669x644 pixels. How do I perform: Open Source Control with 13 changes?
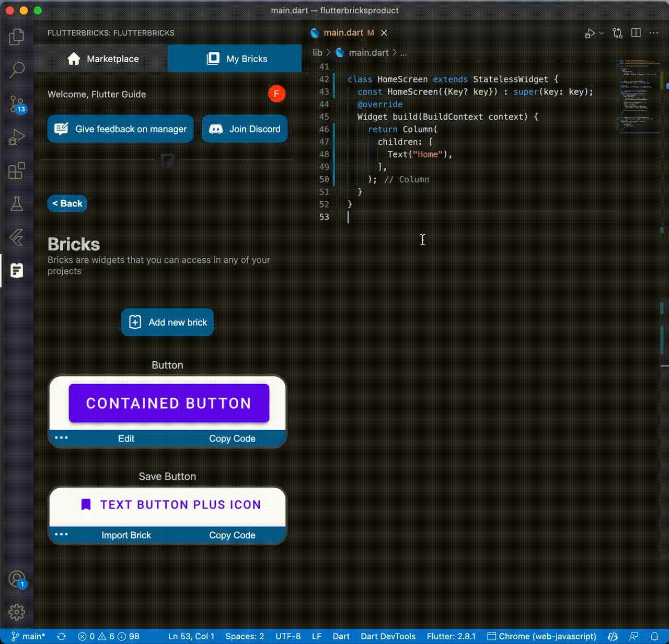click(x=17, y=103)
